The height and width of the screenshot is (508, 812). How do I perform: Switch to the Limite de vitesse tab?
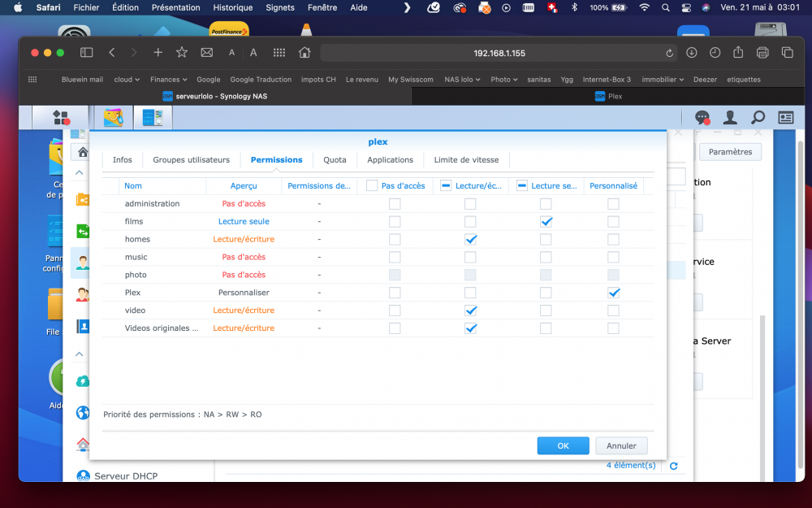[x=466, y=159]
